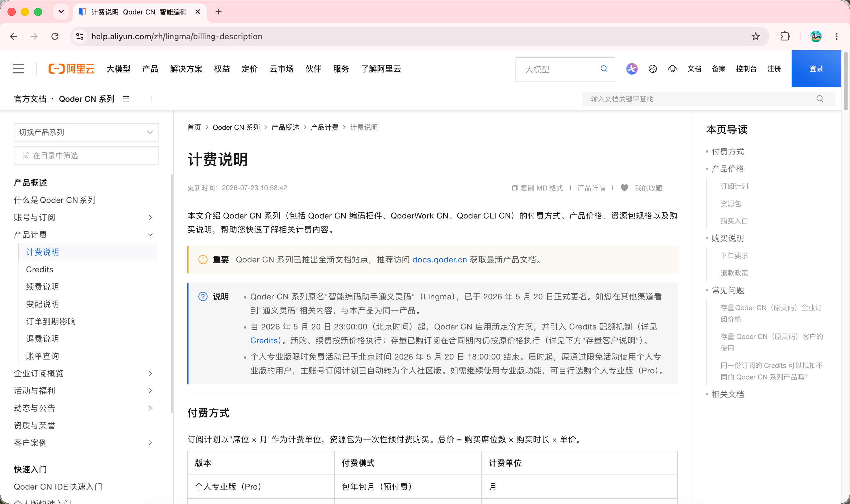Click the page vertical scrollbar

point(845,81)
